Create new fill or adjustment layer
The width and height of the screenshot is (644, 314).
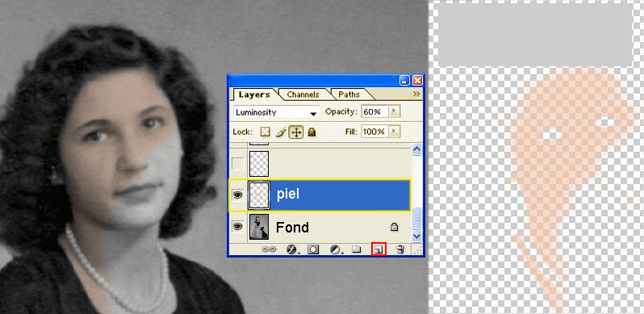pos(336,249)
